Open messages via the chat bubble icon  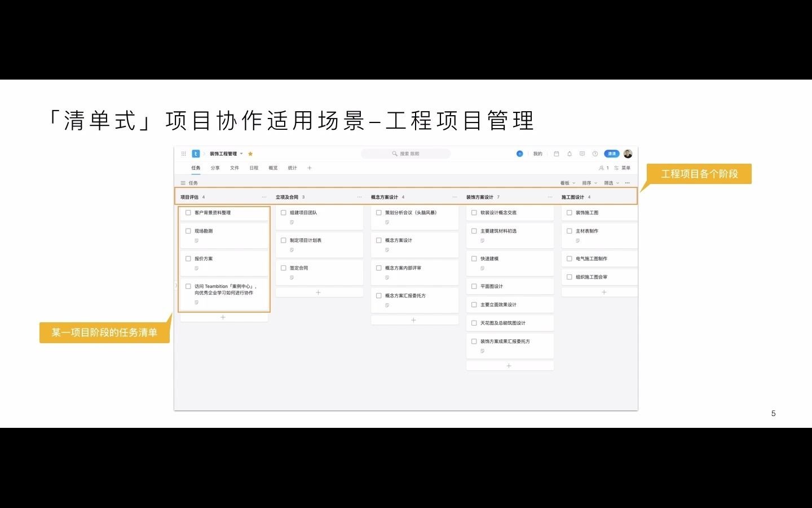[582, 153]
